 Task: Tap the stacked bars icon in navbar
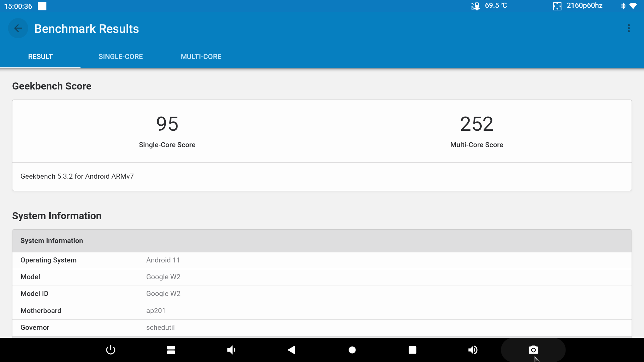171,350
